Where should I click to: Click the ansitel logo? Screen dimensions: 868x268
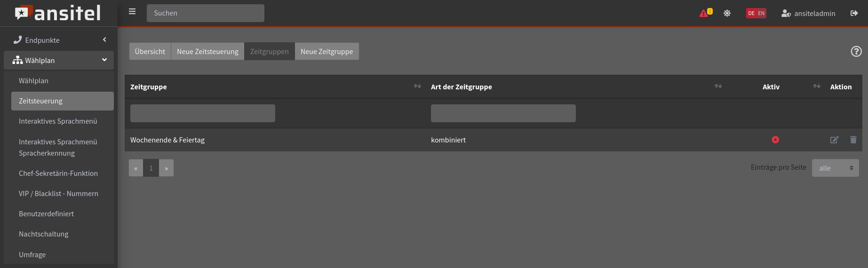[58, 13]
